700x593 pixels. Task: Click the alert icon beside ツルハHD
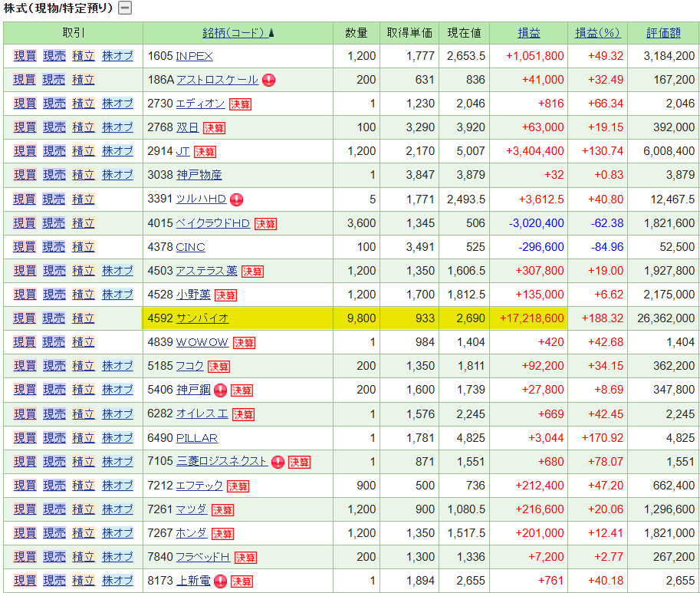(236, 199)
